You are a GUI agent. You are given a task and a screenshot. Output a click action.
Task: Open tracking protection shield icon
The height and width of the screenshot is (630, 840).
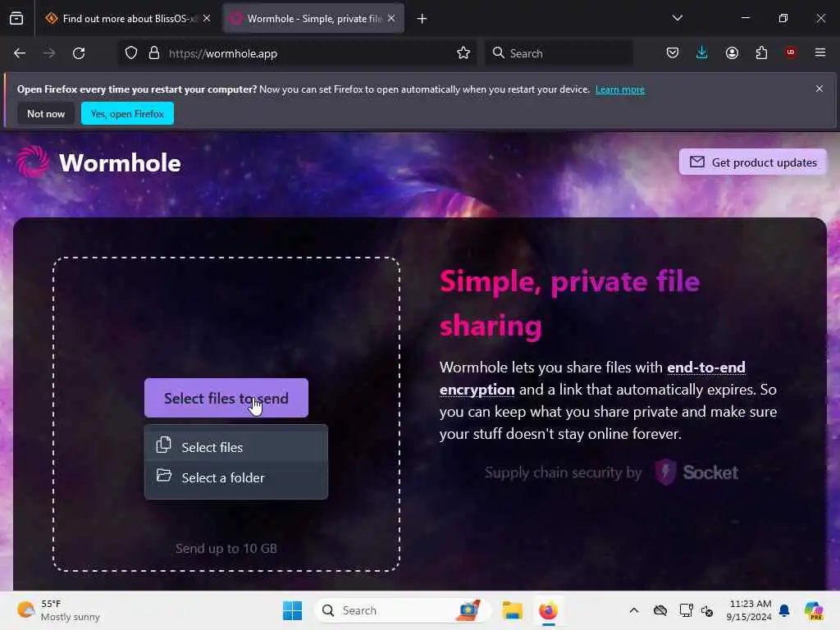tap(131, 53)
